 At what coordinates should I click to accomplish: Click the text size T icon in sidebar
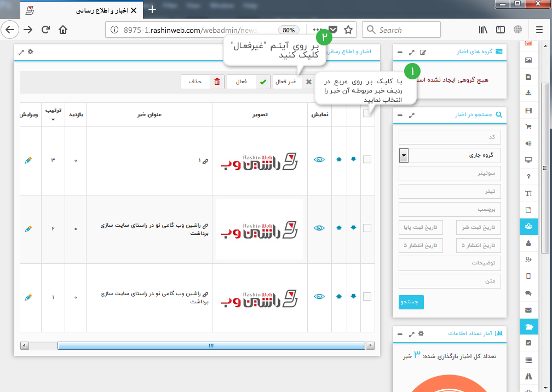click(x=528, y=193)
